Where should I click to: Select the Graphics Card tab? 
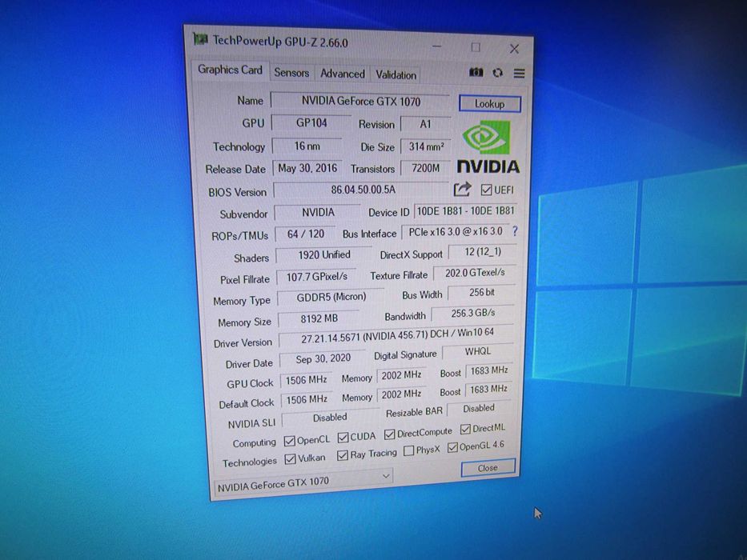pyautogui.click(x=230, y=70)
